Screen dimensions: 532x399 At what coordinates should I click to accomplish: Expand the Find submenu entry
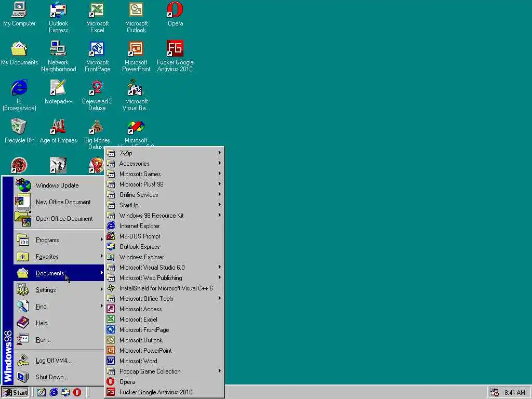[59, 307]
